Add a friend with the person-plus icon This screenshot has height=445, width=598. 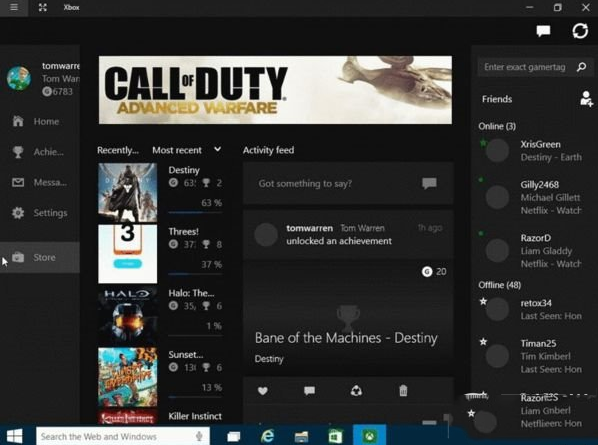click(586, 98)
